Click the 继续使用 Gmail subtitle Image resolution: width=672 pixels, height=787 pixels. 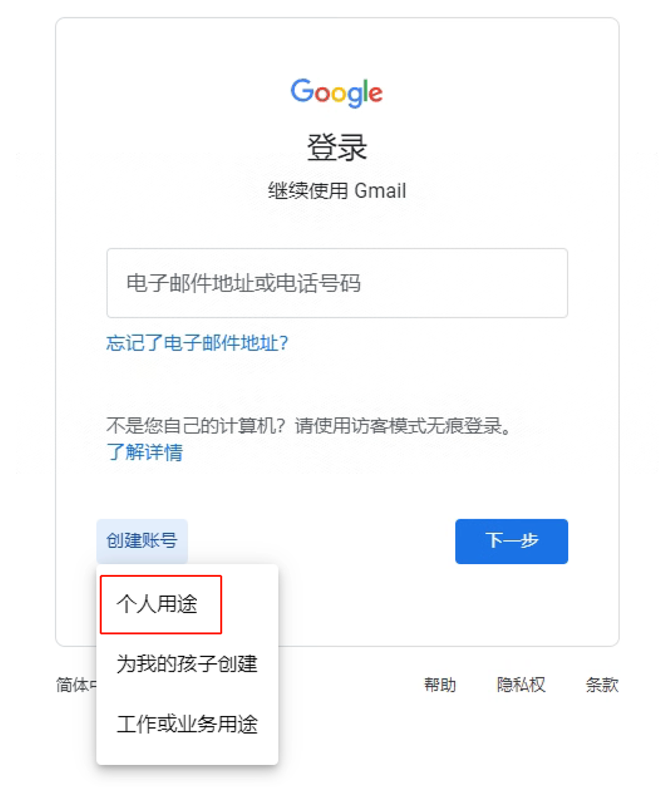337,191
